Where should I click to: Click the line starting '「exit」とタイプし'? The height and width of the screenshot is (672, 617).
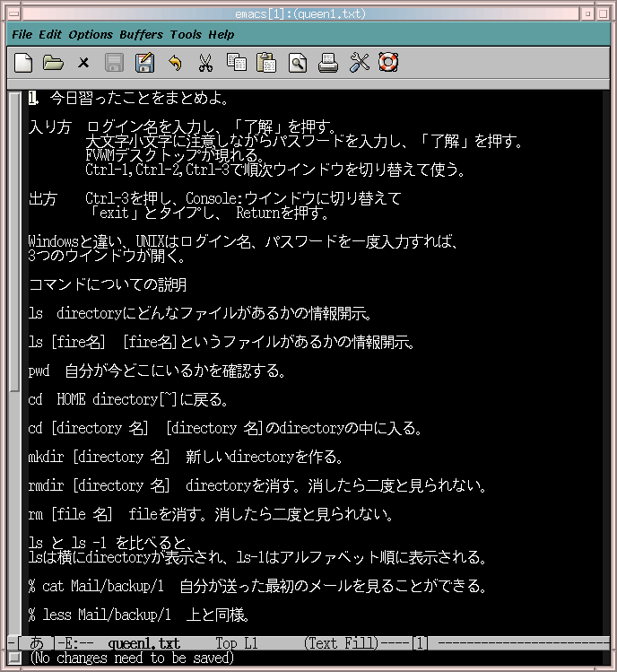tap(208, 213)
